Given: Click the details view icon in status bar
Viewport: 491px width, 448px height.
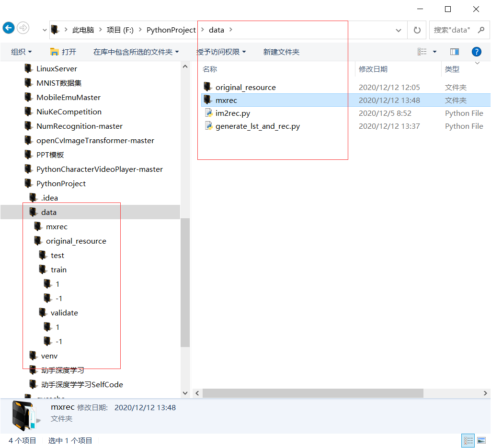Looking at the screenshot, I should (468, 440).
